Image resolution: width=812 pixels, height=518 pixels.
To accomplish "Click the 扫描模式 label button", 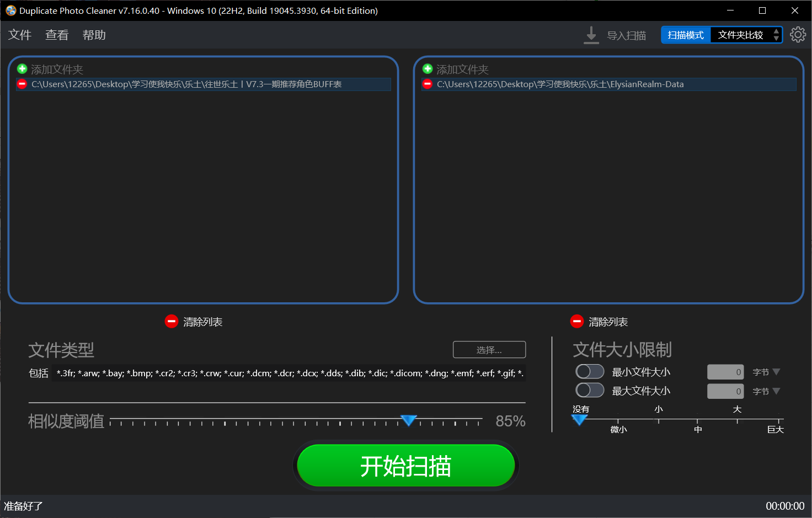I will [x=686, y=35].
